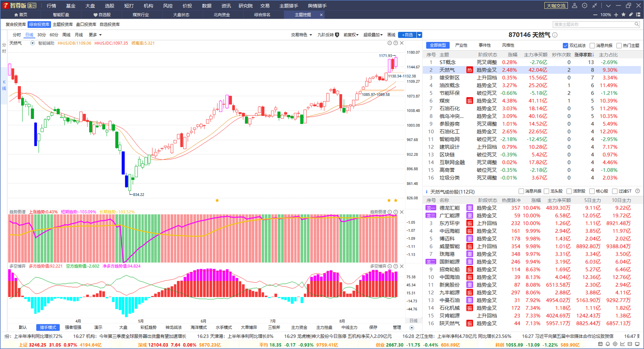
Task: Click help icon beside 过滤ST checkbox
Action: (638, 191)
